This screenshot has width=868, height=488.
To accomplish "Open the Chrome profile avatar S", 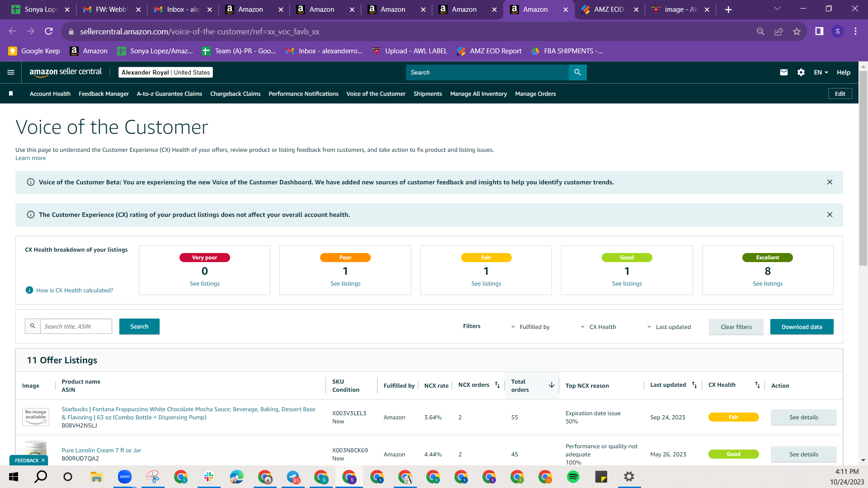I will (838, 31).
